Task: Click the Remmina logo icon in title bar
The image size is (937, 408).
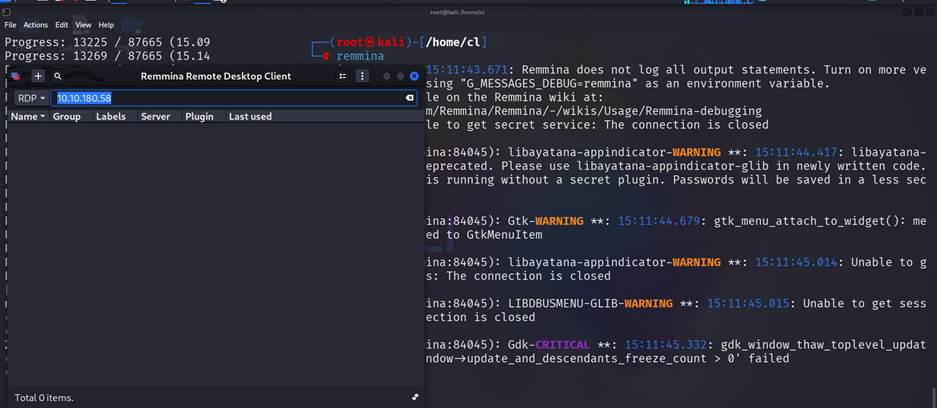Action: (15, 76)
